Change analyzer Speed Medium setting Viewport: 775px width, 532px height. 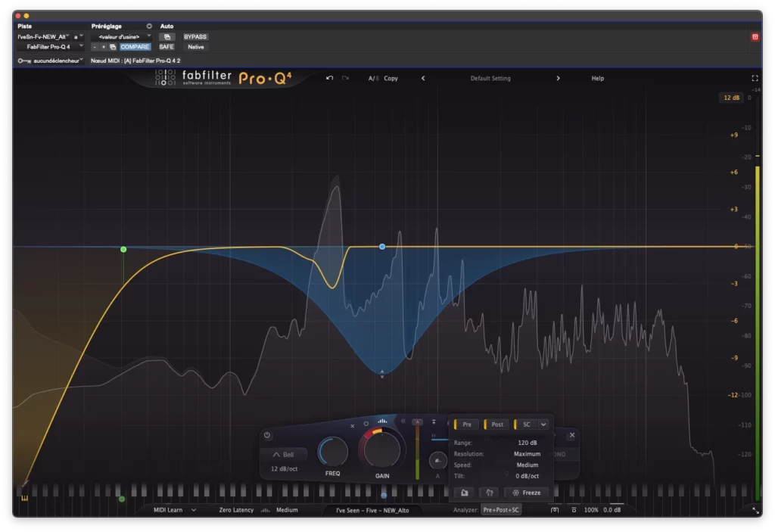(528, 465)
